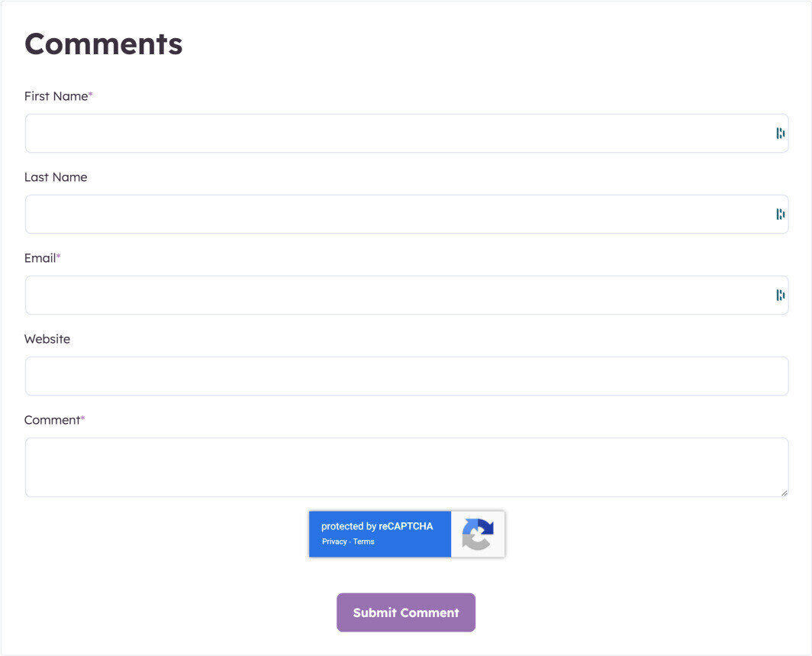Screen dimensions: 812x656
Task: Click the First Name input field
Action: pos(407,133)
